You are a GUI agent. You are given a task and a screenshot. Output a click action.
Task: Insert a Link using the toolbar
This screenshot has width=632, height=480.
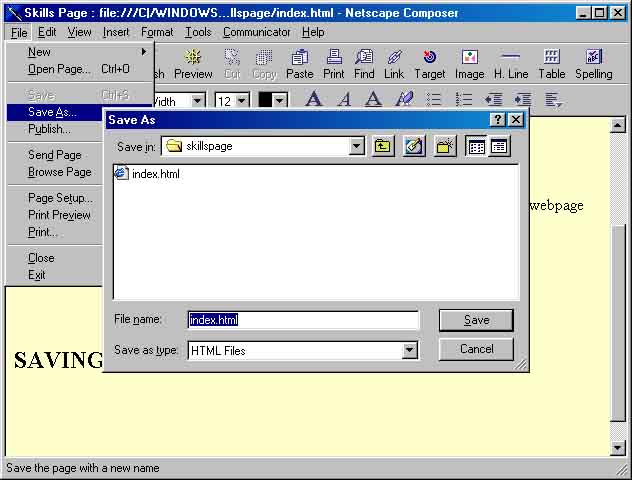[394, 64]
